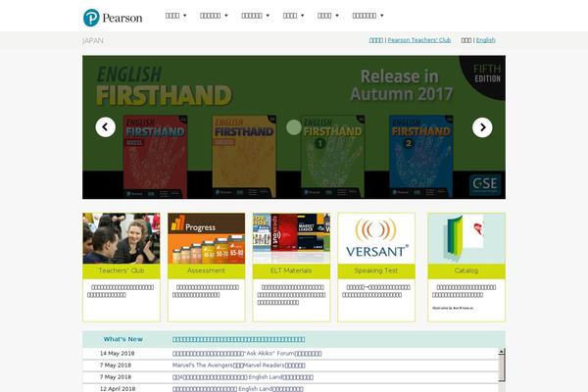Select the red English Firsthand Access cover

pyautogui.click(x=155, y=157)
